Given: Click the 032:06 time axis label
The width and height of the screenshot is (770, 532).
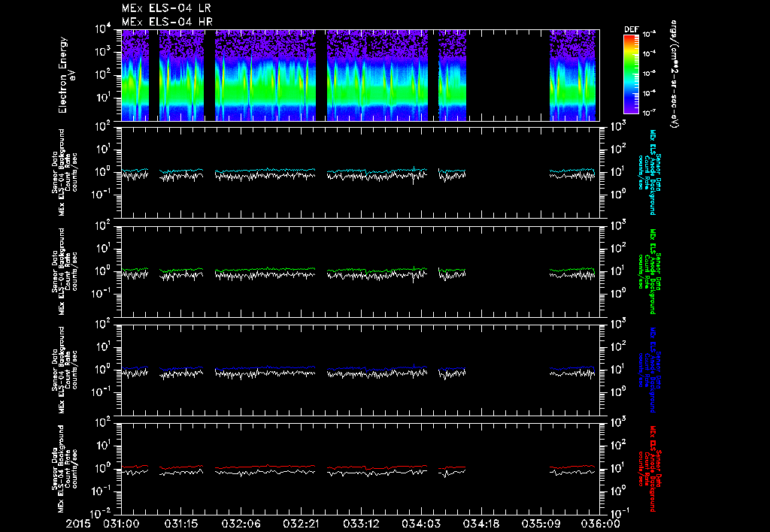Looking at the screenshot, I should pos(241,524).
